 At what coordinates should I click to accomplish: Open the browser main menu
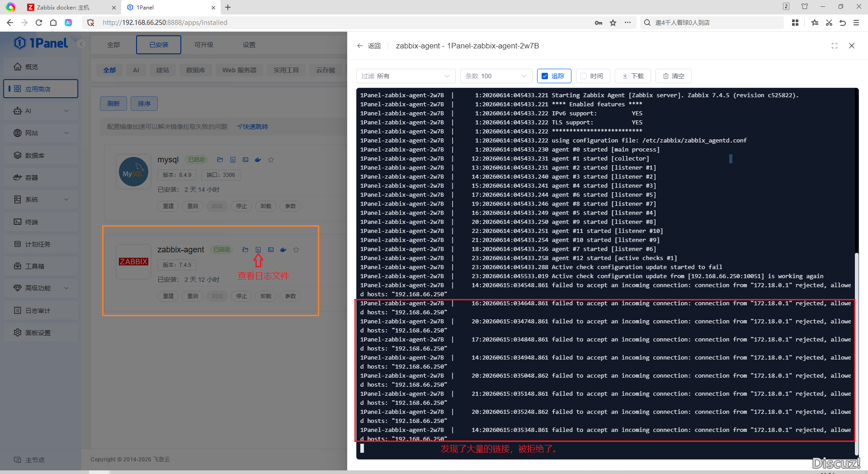coord(856,23)
